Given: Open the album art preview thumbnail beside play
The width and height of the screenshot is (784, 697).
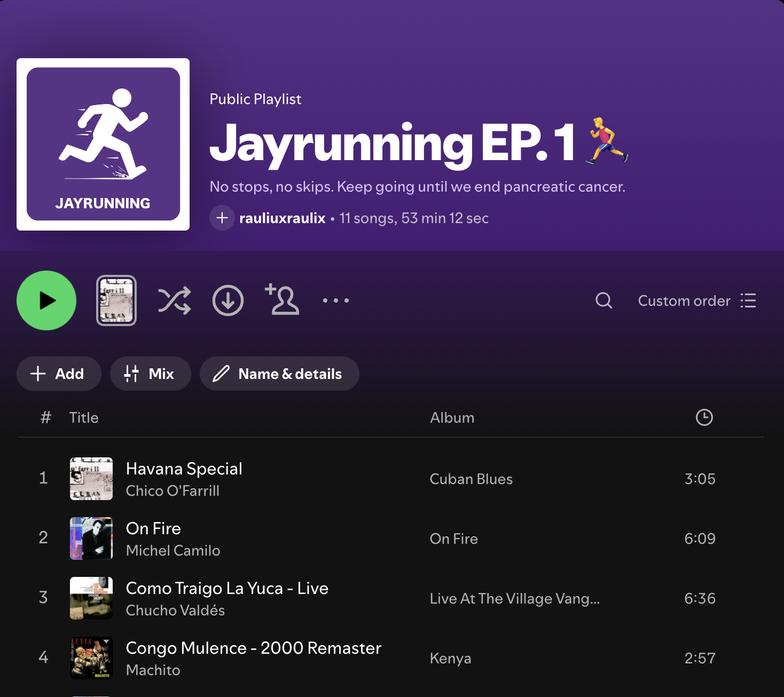Looking at the screenshot, I should point(116,300).
